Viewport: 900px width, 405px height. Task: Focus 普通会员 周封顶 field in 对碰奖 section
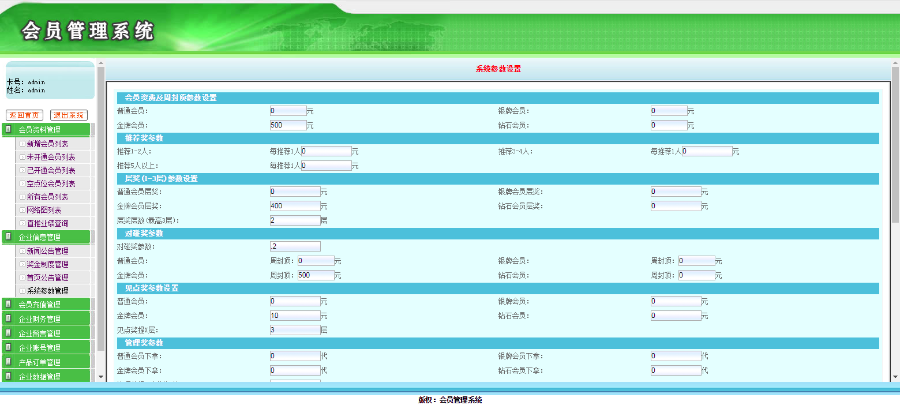316,260
